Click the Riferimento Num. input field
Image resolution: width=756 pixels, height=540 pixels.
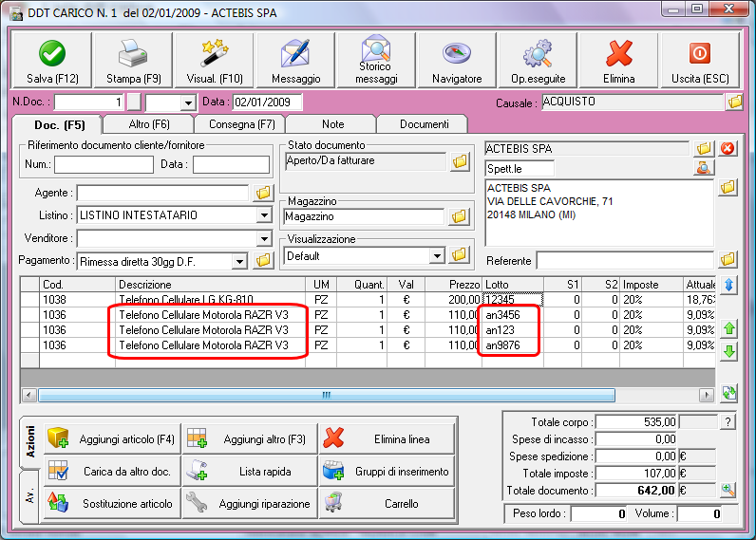104,164
